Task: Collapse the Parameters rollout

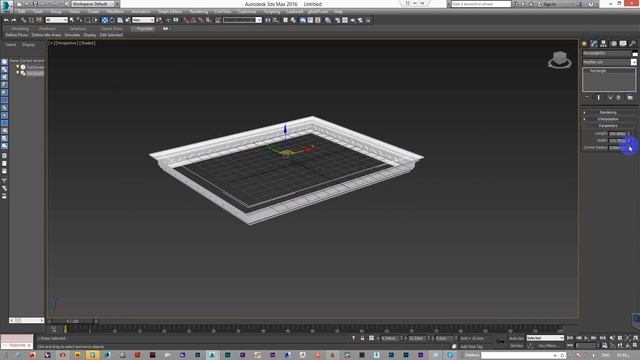Action: point(608,126)
